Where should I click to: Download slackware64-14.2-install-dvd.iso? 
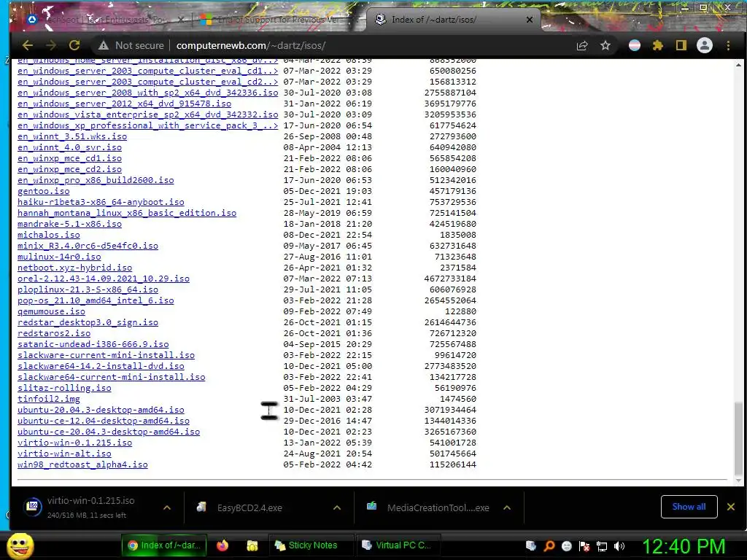coord(101,367)
